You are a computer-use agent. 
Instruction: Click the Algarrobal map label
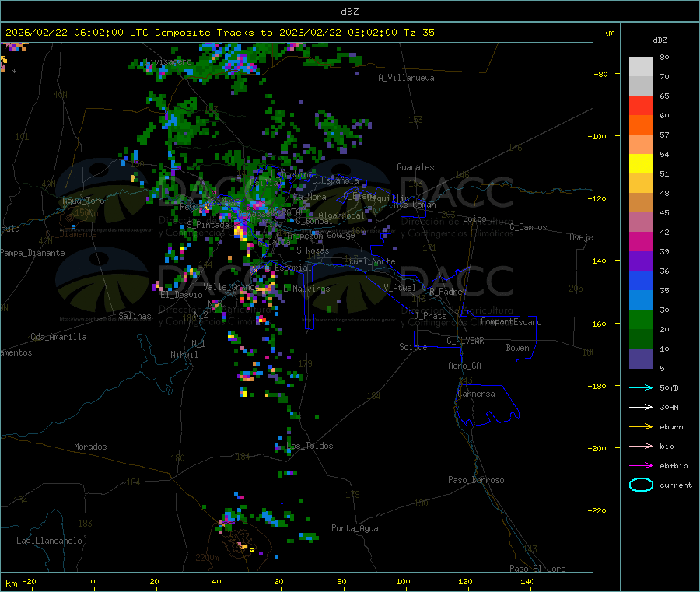(x=341, y=215)
